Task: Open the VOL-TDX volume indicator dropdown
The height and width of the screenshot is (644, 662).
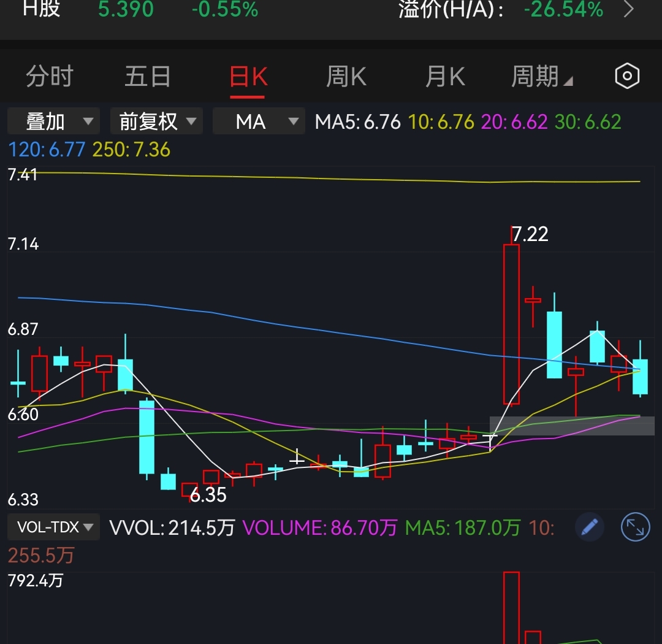Action: click(53, 527)
